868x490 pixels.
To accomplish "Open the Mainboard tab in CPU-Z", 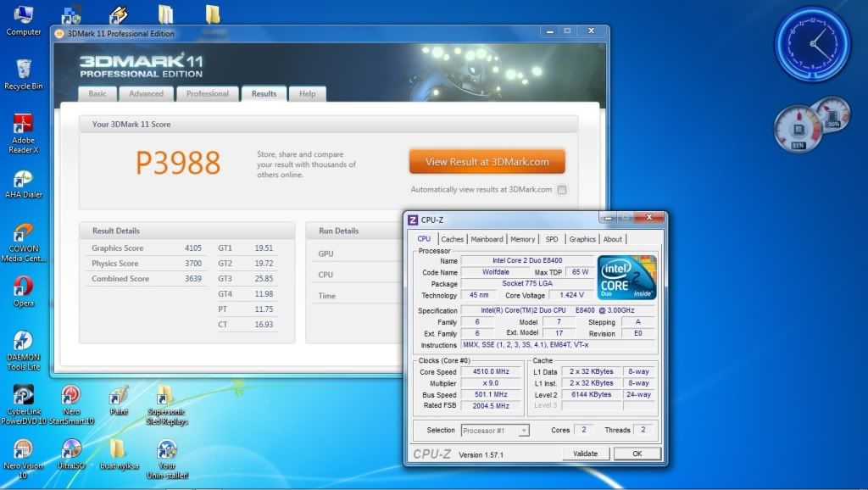I will point(487,239).
